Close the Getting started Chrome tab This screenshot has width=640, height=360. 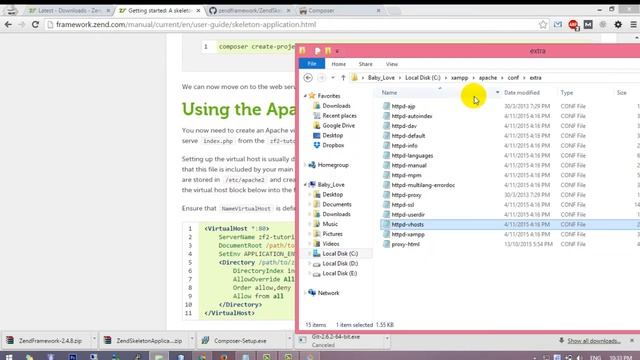[198, 11]
